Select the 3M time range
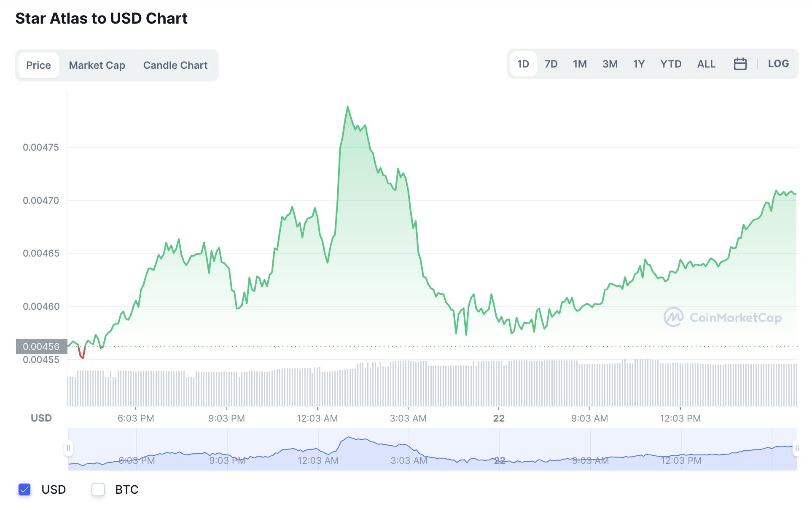The image size is (812, 514). [x=610, y=64]
